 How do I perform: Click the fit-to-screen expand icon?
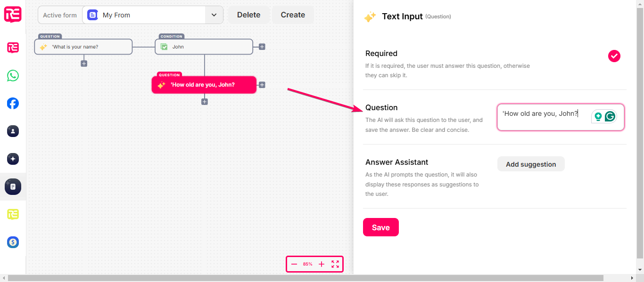click(335, 264)
